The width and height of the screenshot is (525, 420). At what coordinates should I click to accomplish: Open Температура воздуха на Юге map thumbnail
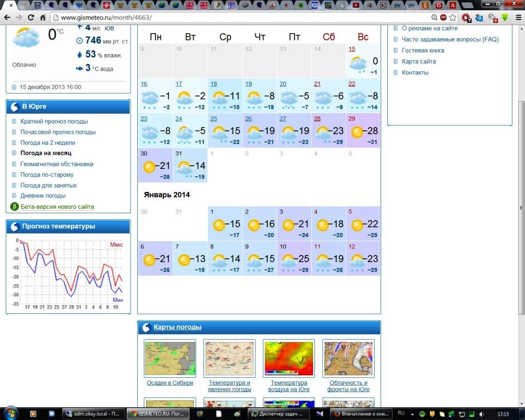click(289, 358)
